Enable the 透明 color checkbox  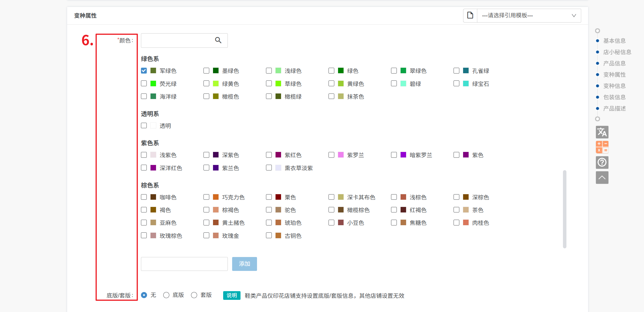[x=144, y=126]
